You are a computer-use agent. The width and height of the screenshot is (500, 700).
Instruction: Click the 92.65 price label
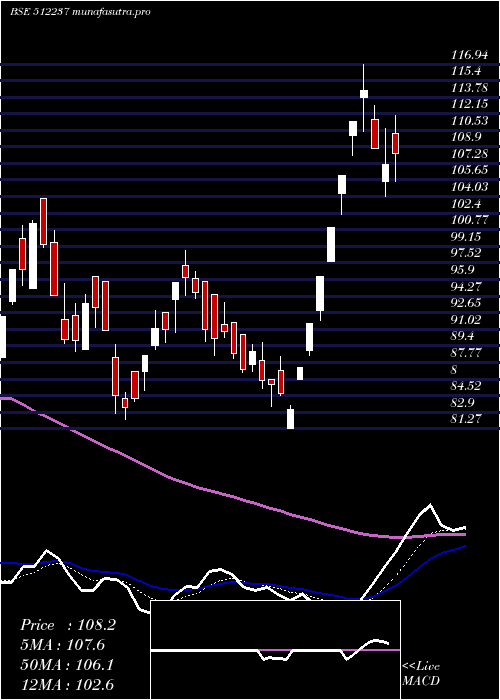coord(466,303)
